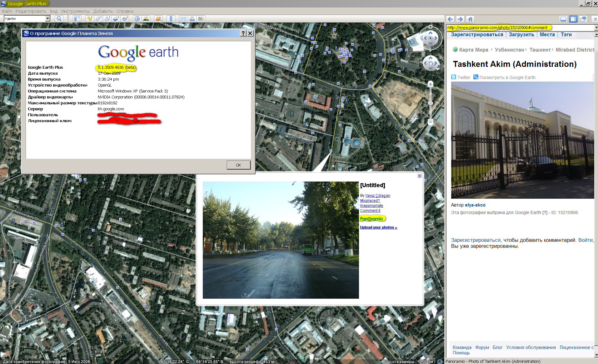
Task: Close the Untitled photo balloon
Action: [x=420, y=176]
